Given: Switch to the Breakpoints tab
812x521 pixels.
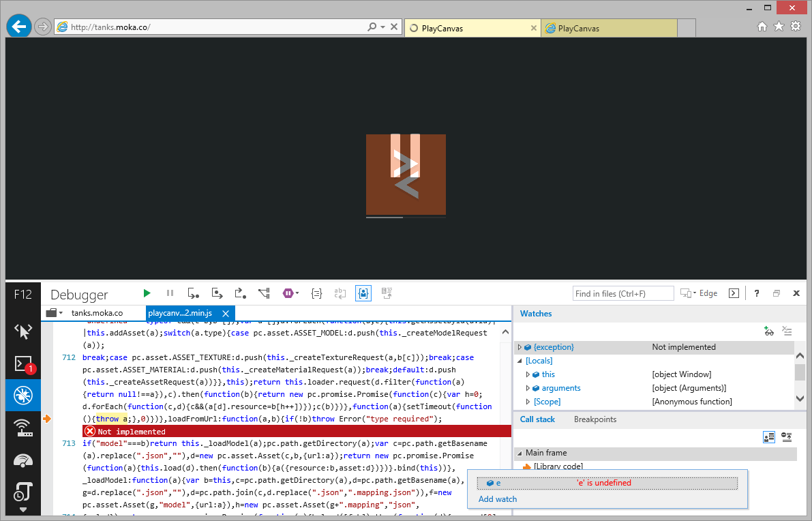Looking at the screenshot, I should 595,419.
